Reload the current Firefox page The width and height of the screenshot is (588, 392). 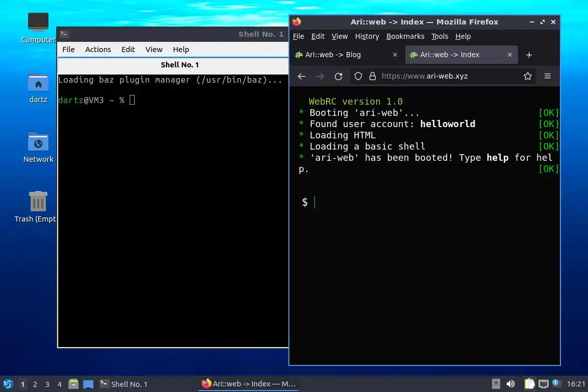tap(338, 77)
